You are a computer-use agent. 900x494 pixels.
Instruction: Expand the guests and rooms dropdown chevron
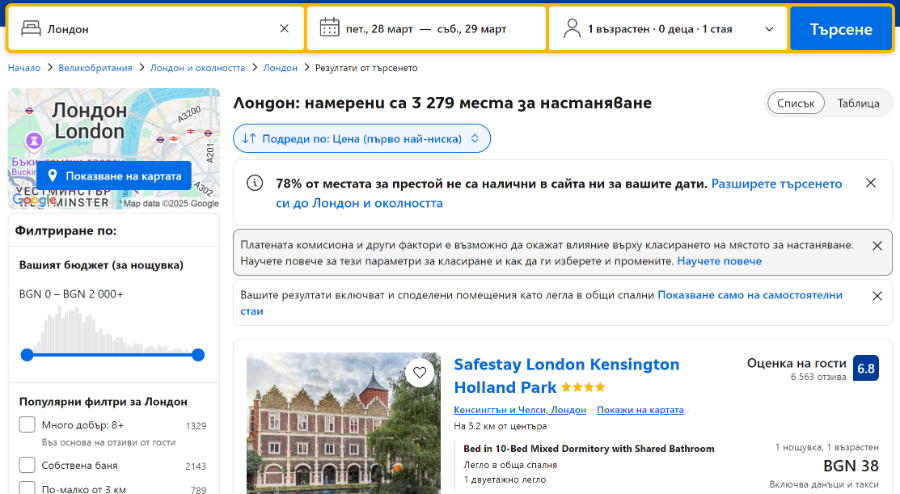pyautogui.click(x=769, y=29)
